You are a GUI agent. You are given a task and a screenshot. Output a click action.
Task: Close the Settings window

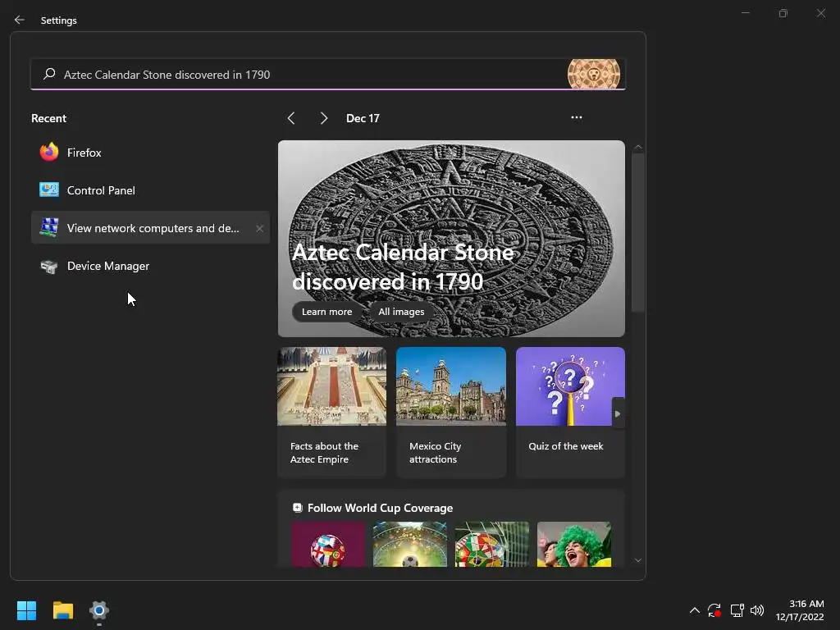(x=821, y=13)
